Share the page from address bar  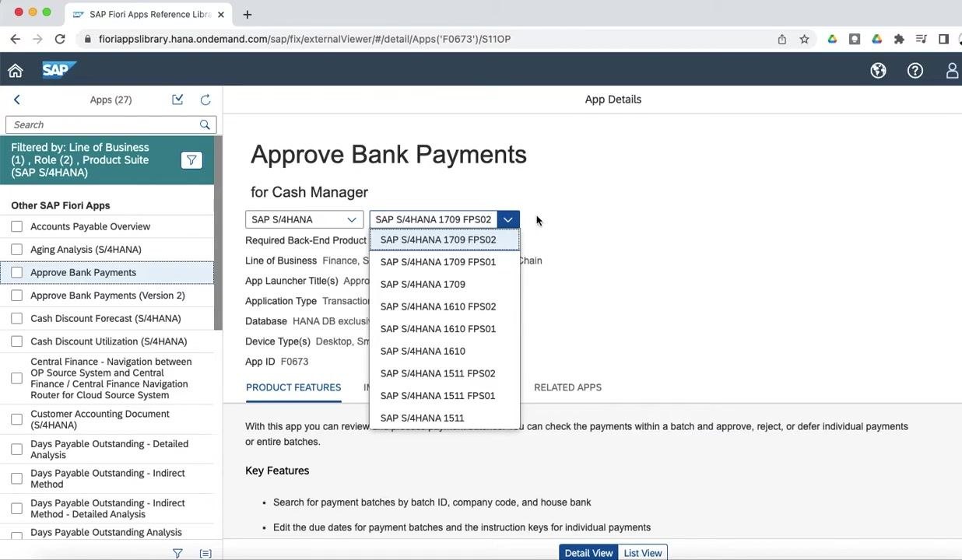782,39
